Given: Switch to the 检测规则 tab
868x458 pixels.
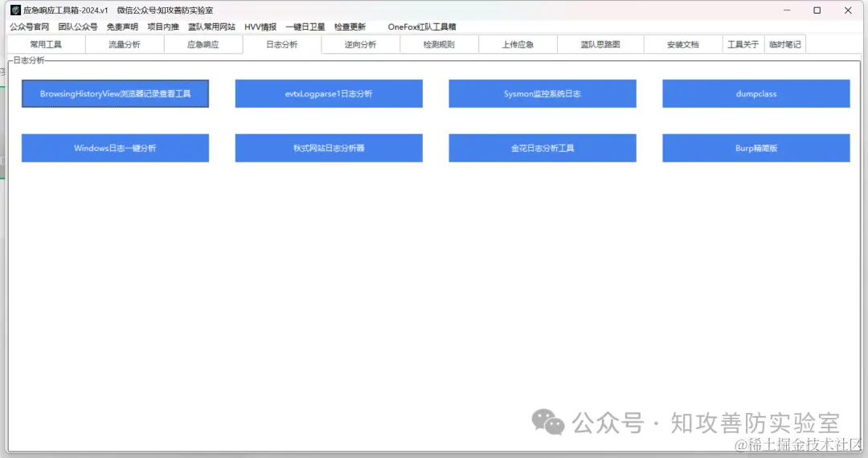Looking at the screenshot, I should point(439,44).
